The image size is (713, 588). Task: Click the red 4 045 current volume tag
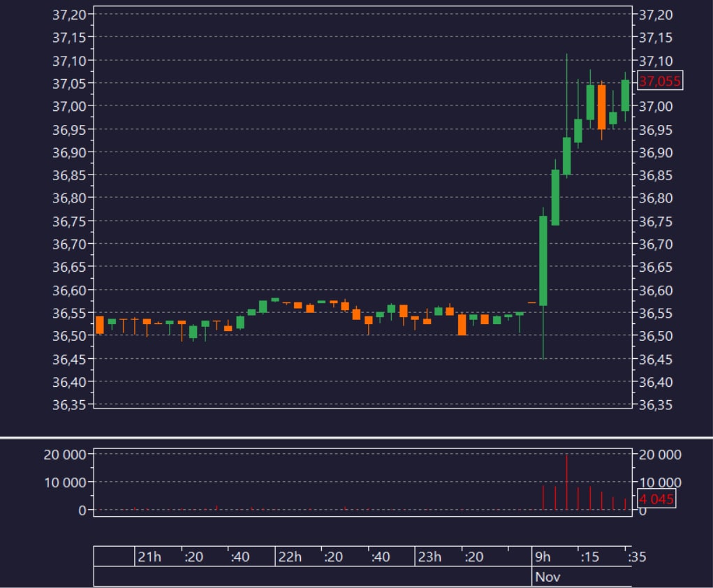pyautogui.click(x=656, y=499)
